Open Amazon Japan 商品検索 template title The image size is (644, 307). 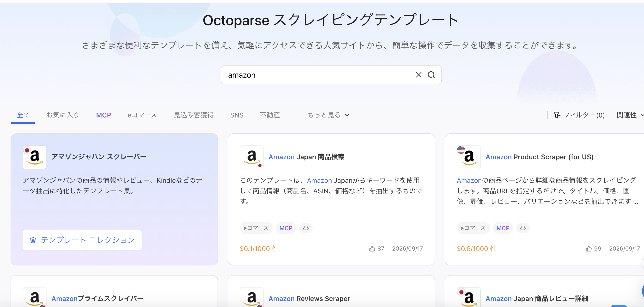pyautogui.click(x=306, y=157)
